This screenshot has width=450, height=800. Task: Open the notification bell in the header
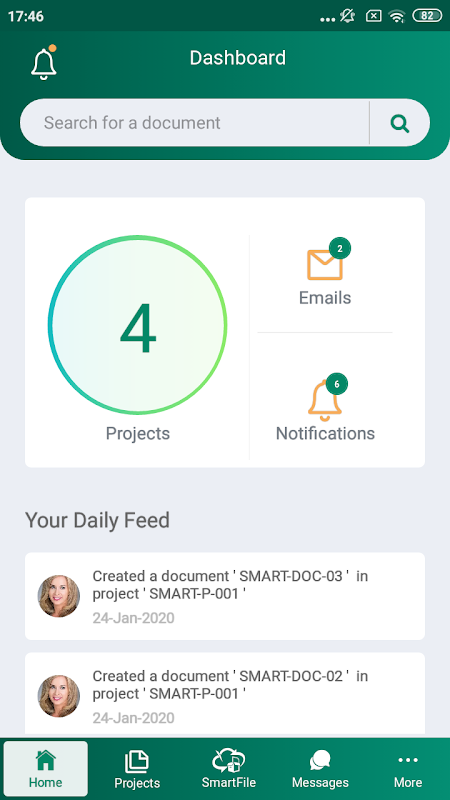click(x=44, y=63)
